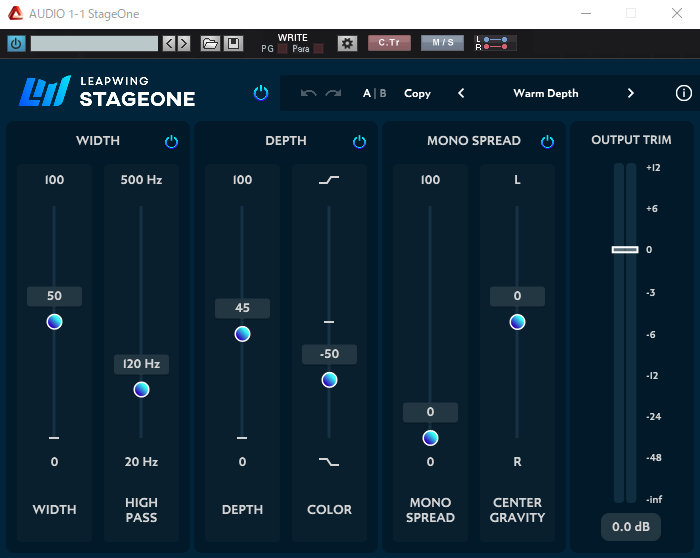Toggle the StageOne global power button
700x558 pixels.
coord(261,93)
